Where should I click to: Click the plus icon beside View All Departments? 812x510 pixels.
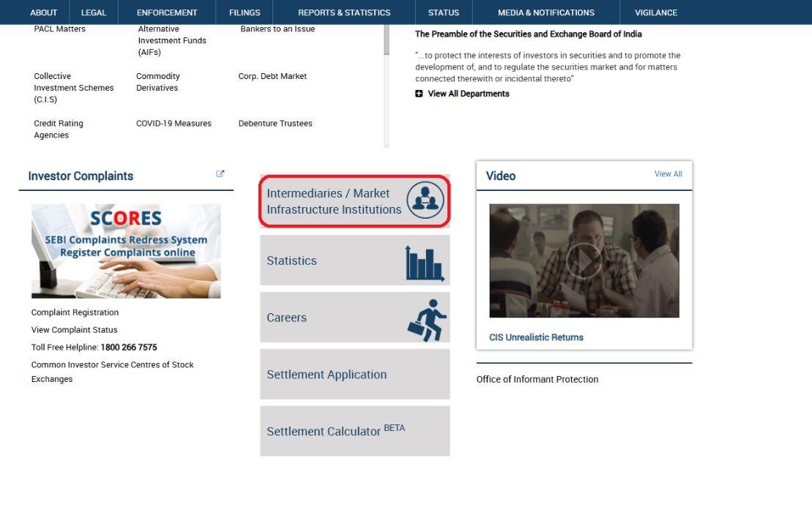[x=419, y=94]
